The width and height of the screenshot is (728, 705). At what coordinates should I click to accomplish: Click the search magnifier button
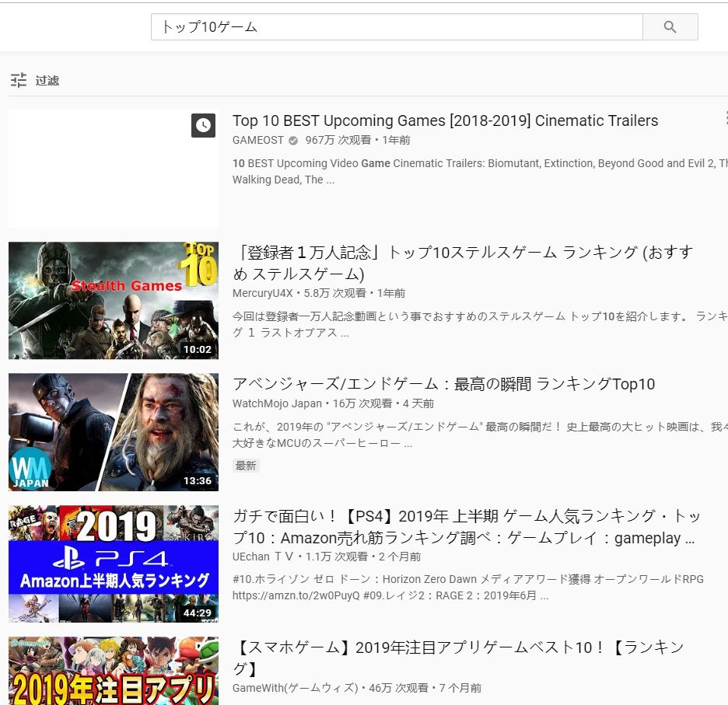[x=670, y=27]
